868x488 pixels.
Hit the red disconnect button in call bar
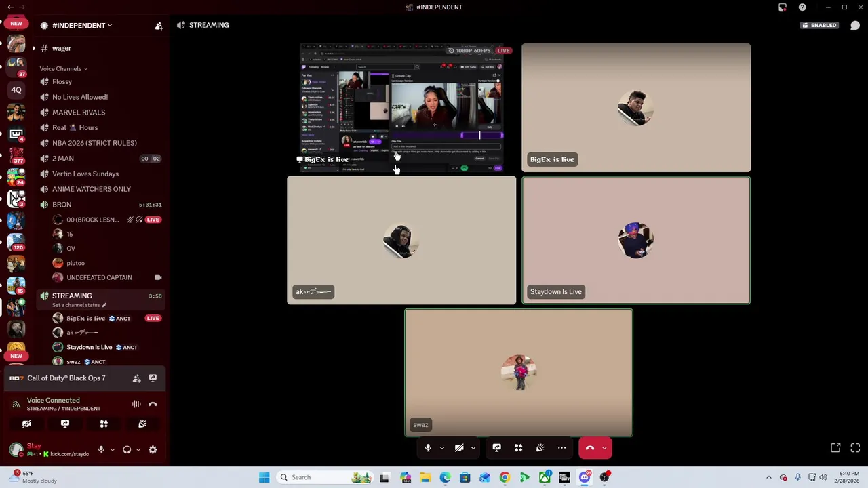[589, 448]
